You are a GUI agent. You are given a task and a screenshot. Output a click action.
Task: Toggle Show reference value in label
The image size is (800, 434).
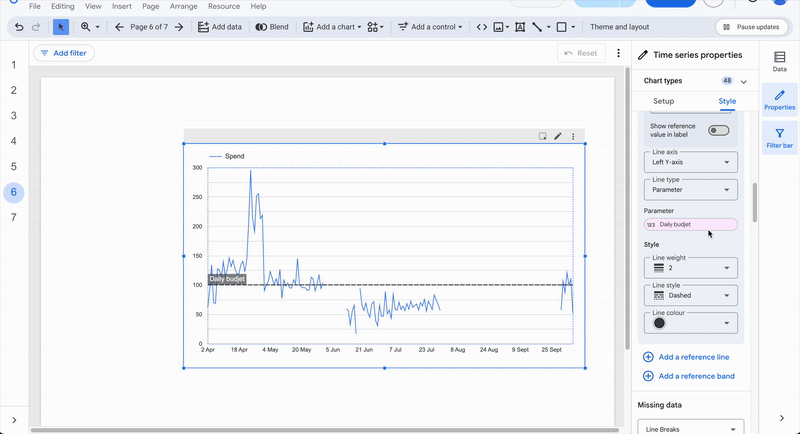(718, 131)
